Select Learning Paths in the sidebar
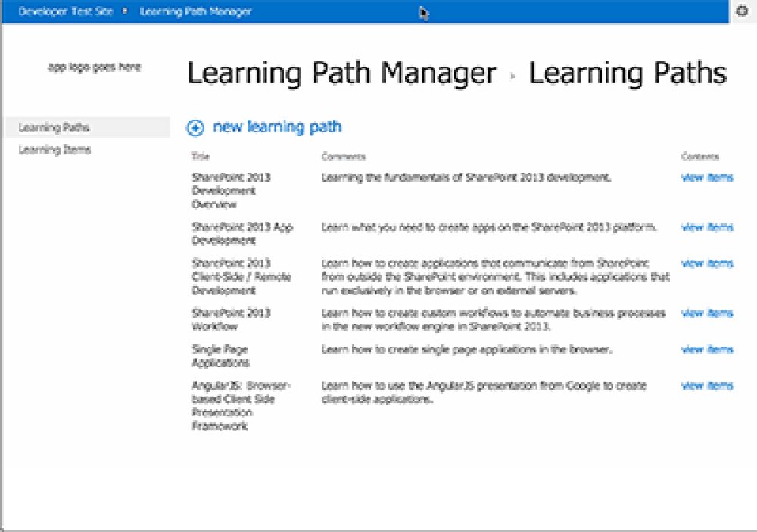Viewport: 757px width, 532px height. (x=87, y=127)
